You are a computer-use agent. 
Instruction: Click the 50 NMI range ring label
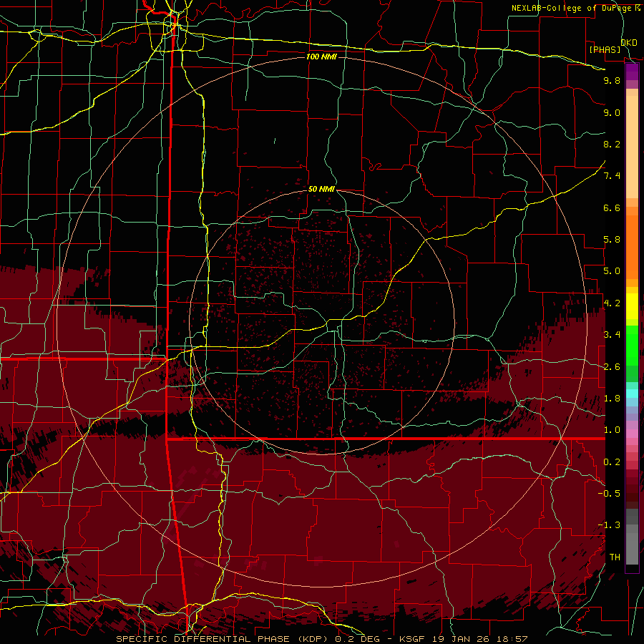click(321, 189)
